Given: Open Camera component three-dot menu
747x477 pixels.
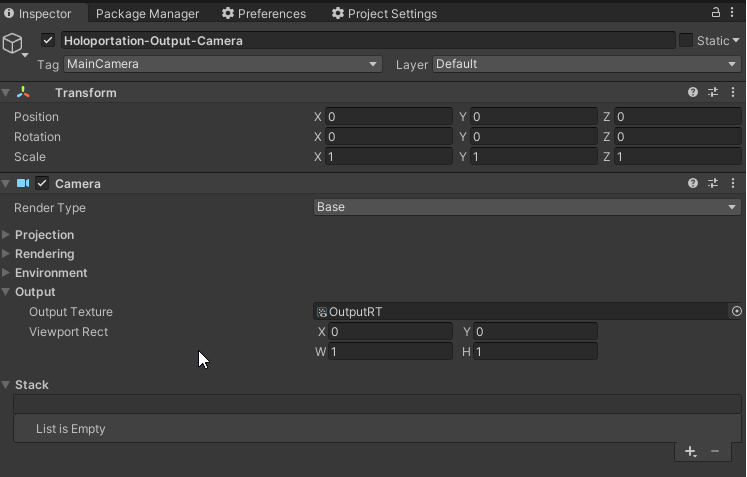Looking at the screenshot, I should (x=733, y=183).
